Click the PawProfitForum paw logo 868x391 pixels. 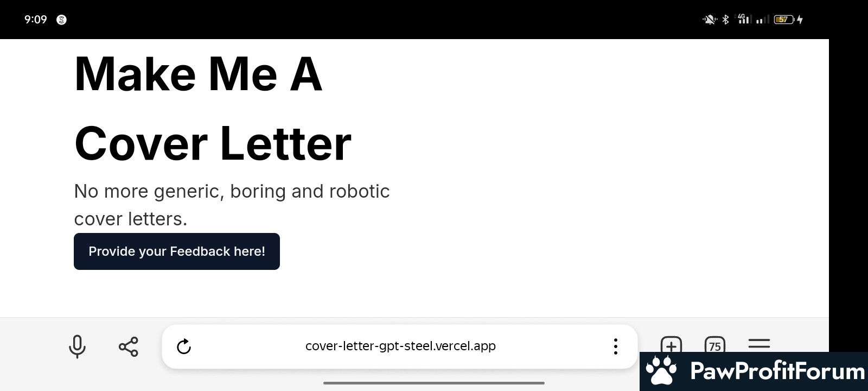click(x=661, y=371)
